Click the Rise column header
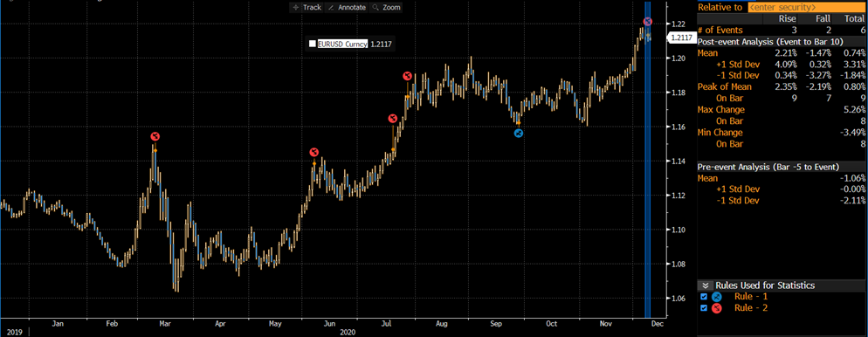868x337 pixels. (x=787, y=19)
